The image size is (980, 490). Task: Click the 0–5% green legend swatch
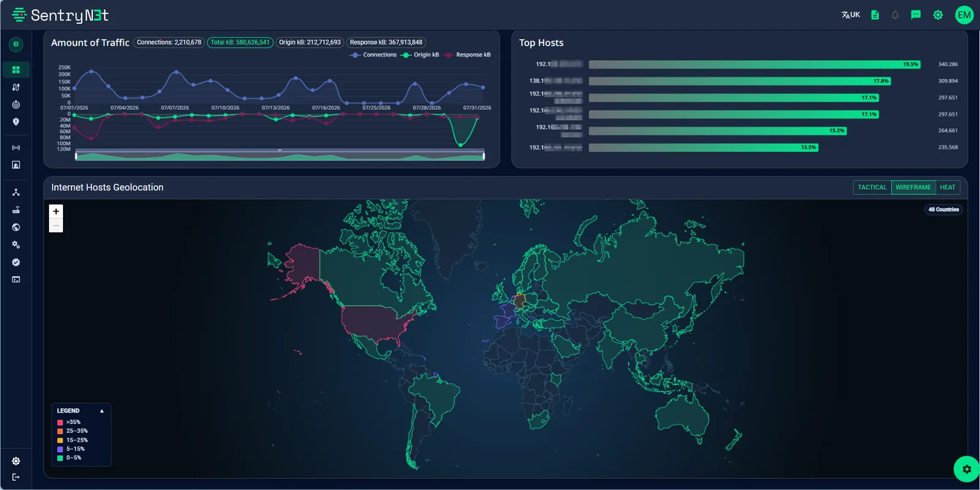tap(60, 458)
